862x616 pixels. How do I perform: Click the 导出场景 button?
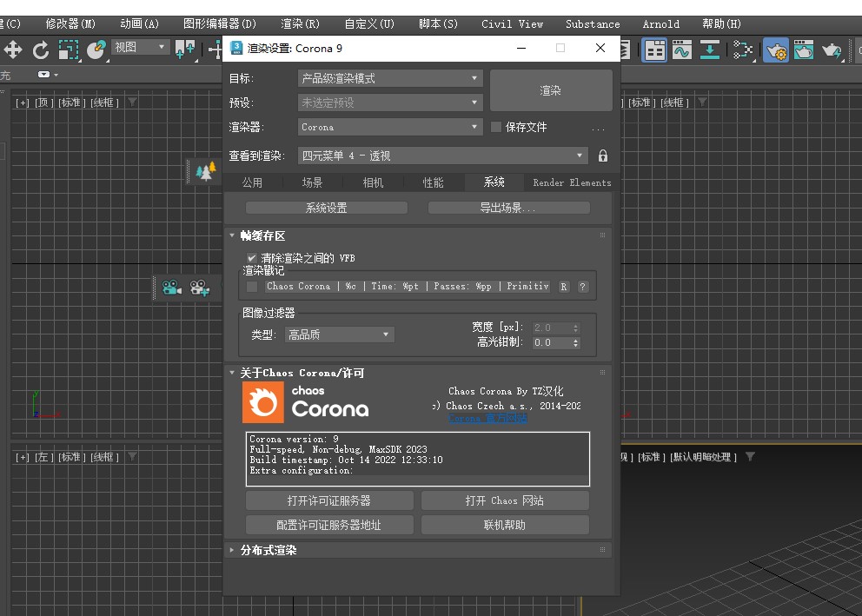click(509, 206)
